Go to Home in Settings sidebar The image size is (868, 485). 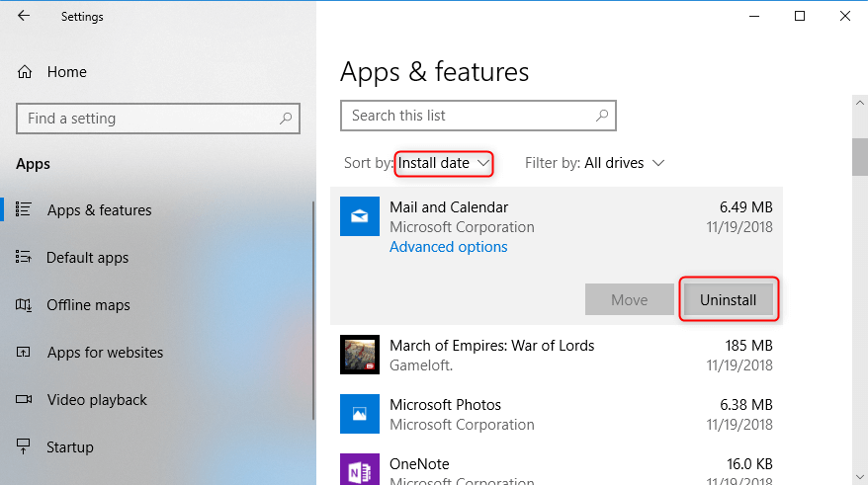tap(67, 72)
